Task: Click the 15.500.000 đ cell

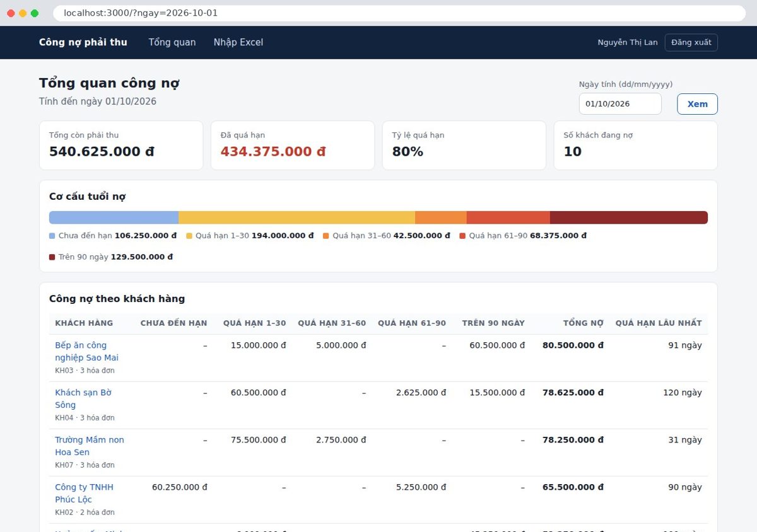Action: pyautogui.click(x=497, y=393)
